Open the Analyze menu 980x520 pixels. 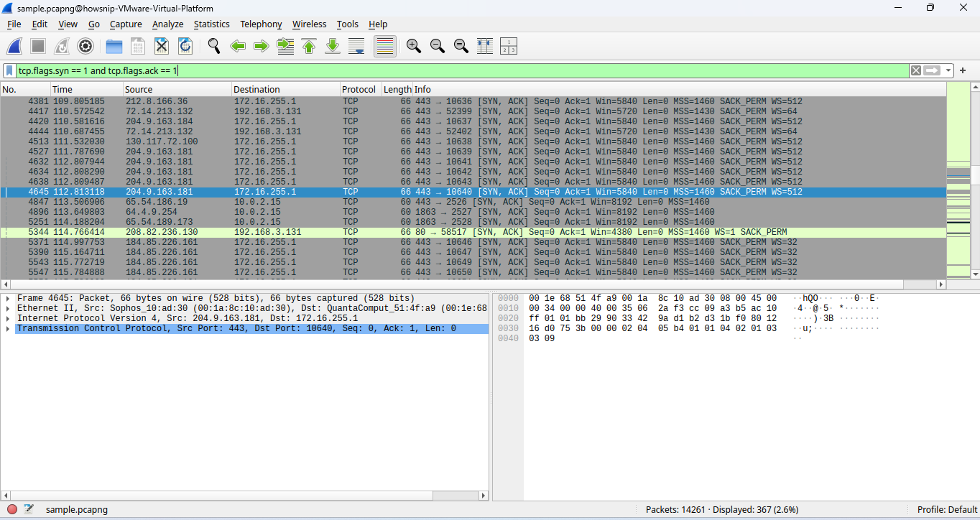click(168, 24)
